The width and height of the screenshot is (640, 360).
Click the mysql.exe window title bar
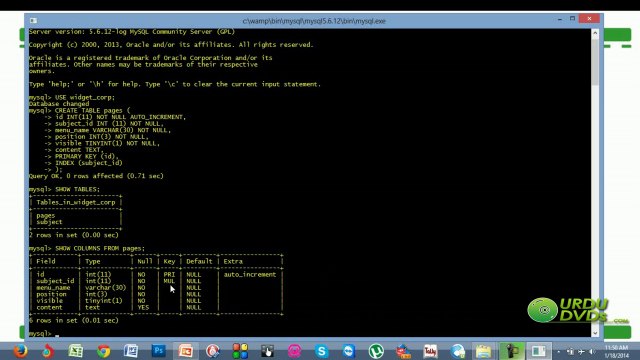(x=314, y=21)
